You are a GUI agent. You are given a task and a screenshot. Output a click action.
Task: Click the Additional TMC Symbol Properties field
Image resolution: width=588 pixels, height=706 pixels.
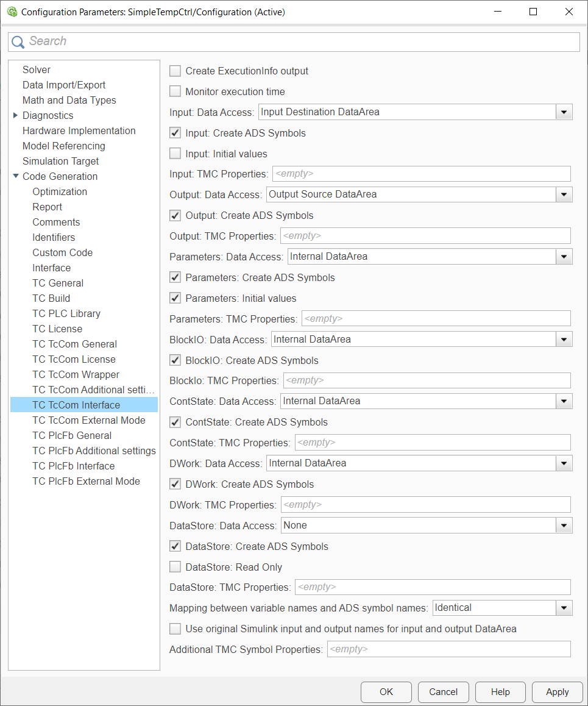click(x=449, y=649)
